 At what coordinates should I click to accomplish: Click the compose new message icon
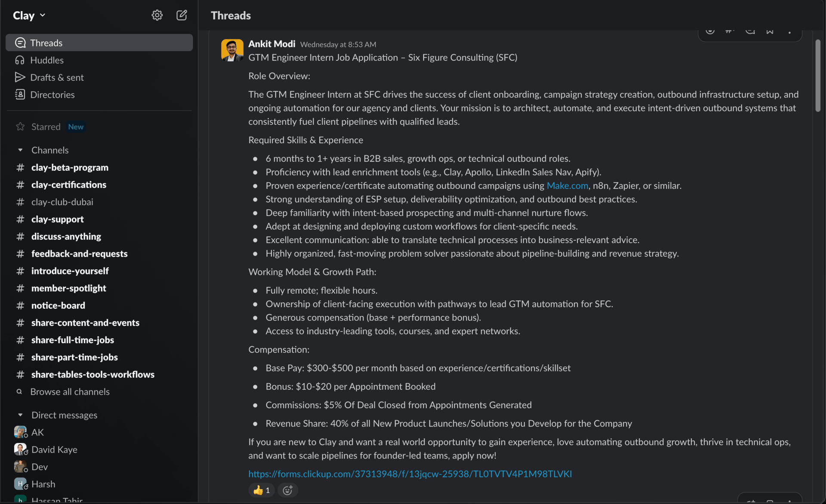click(x=182, y=15)
